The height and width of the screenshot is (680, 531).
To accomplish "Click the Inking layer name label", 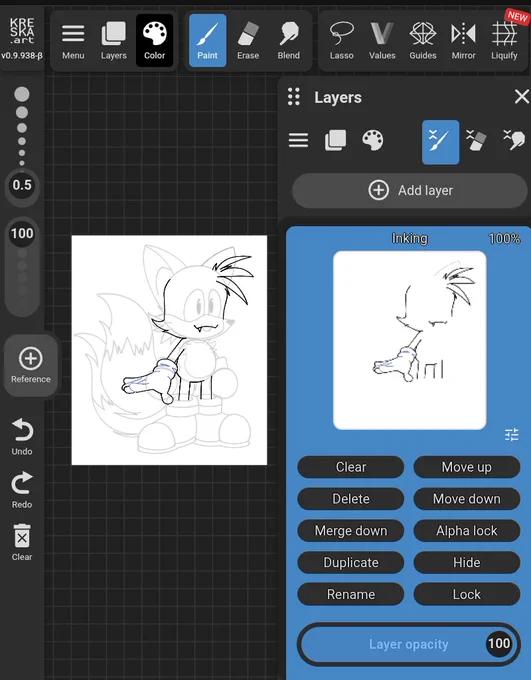I will tap(410, 238).
